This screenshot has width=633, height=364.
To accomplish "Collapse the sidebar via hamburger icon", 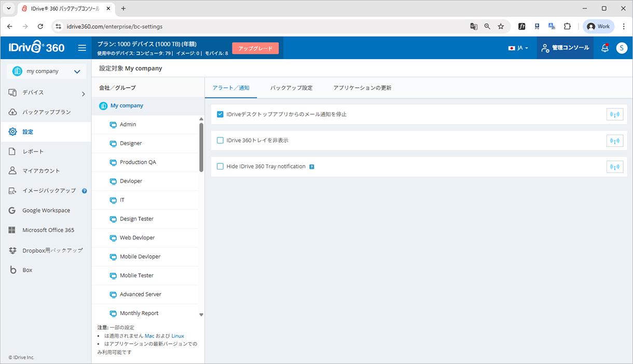I will pos(82,47).
